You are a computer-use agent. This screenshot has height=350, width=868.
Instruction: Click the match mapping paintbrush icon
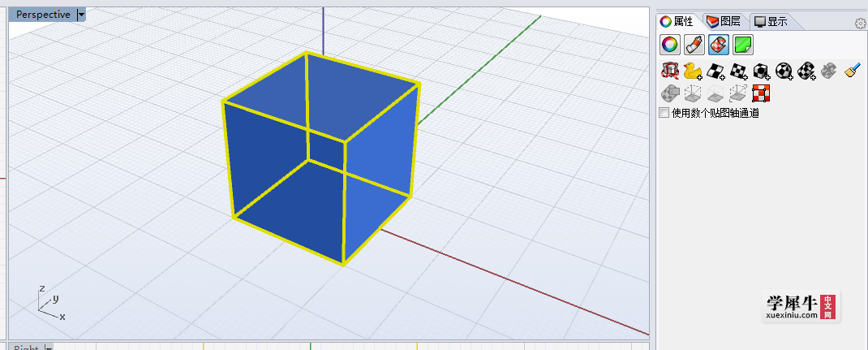853,71
